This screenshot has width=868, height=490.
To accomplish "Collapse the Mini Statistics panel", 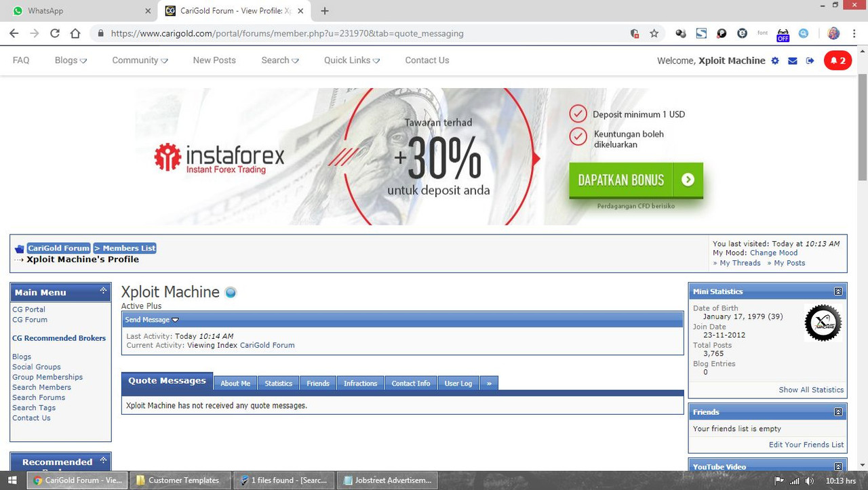I will pyautogui.click(x=838, y=291).
